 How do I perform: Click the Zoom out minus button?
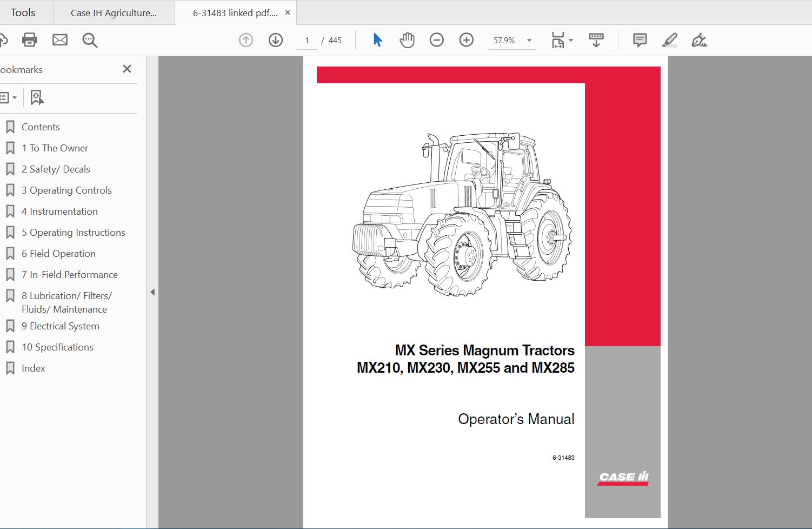pyautogui.click(x=436, y=40)
